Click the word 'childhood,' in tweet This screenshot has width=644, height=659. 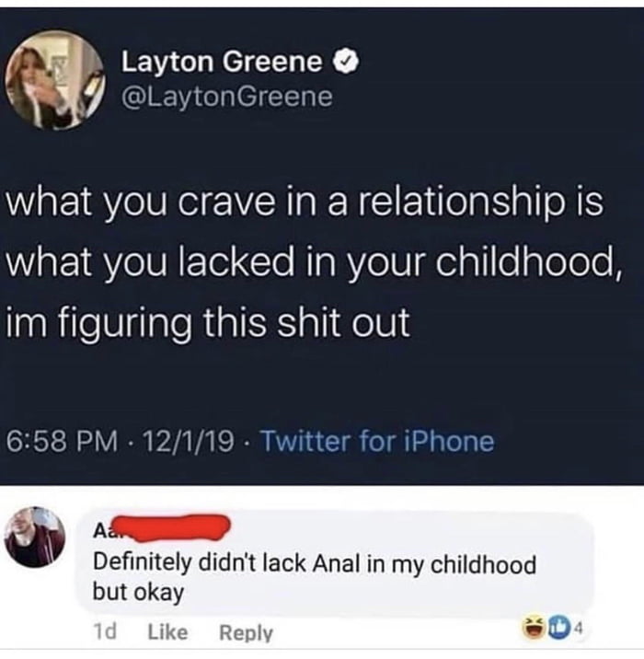click(528, 261)
